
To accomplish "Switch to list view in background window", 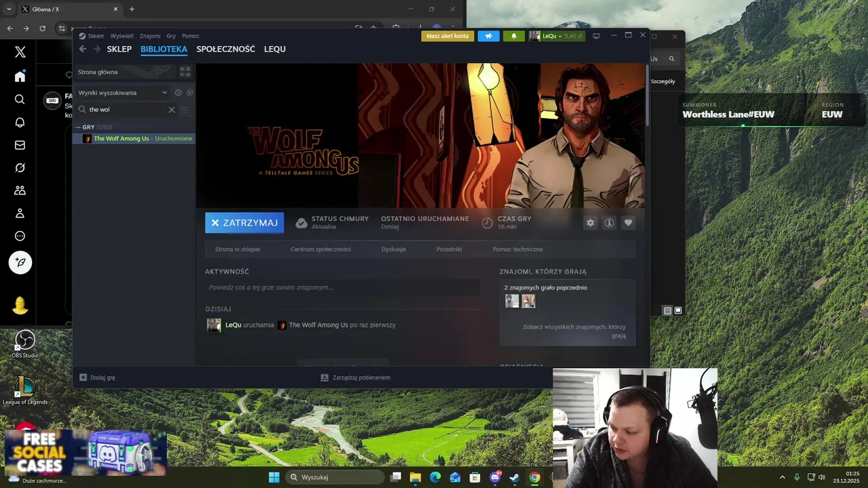I will click(x=667, y=310).
